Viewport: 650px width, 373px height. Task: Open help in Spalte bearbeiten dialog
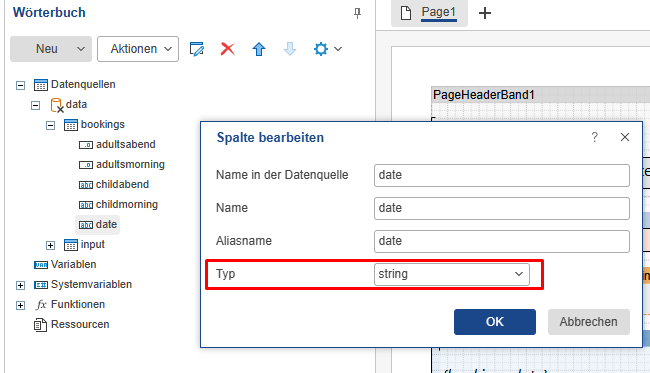coord(594,137)
